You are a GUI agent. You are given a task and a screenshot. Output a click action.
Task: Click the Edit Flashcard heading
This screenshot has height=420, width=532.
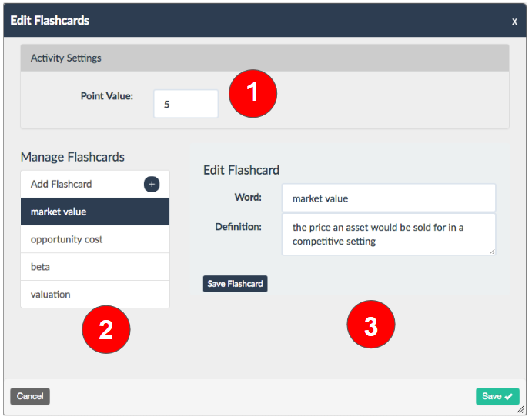[x=241, y=170]
